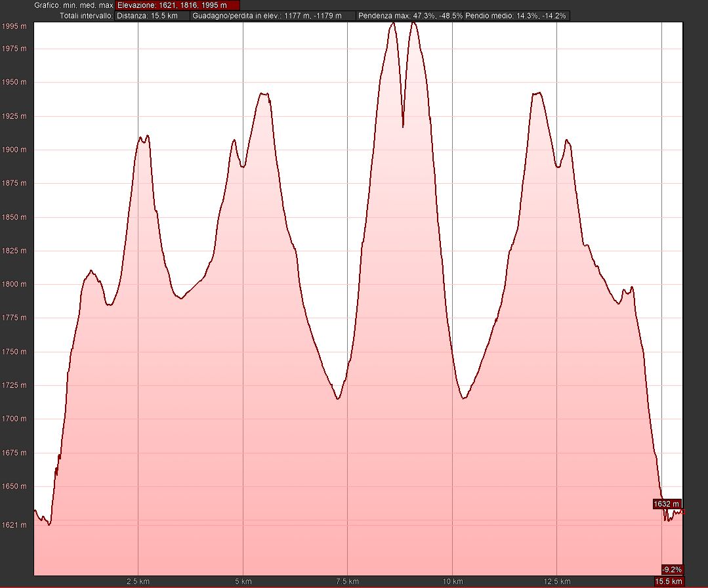Click the 1900 m y-axis label
The width and height of the screenshot is (708, 588).
[14, 150]
